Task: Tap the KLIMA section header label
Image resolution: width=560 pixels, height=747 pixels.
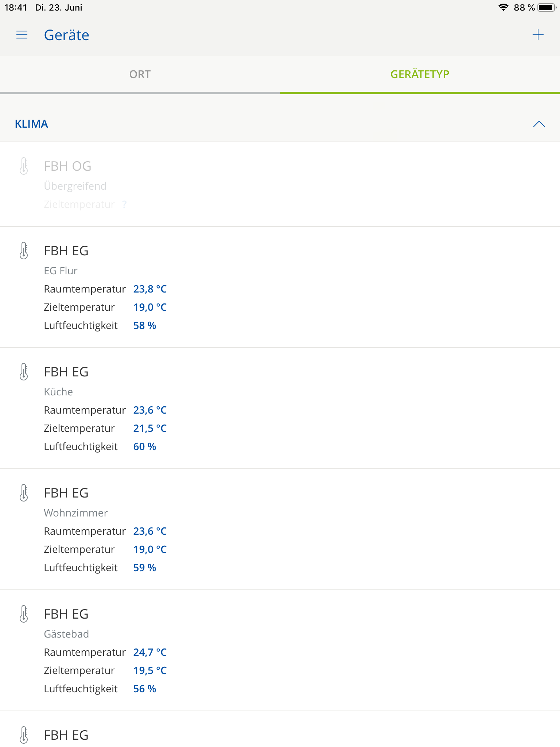Action: point(31,124)
